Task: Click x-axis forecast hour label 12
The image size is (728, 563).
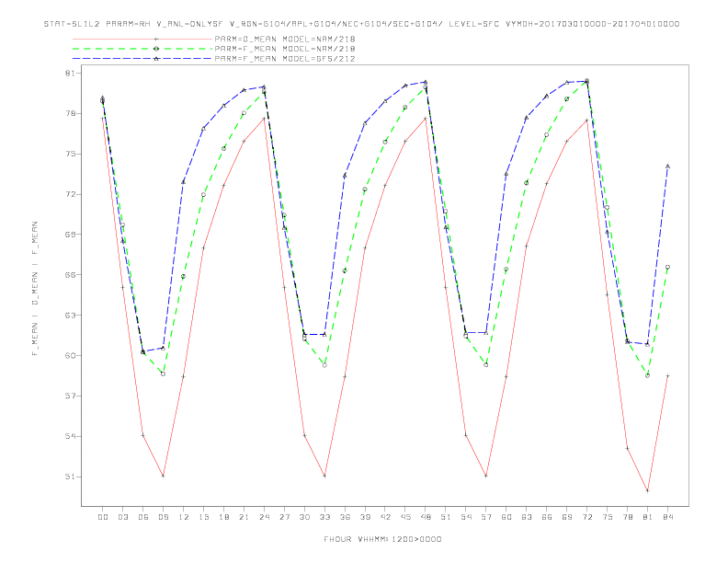Action: [184, 517]
